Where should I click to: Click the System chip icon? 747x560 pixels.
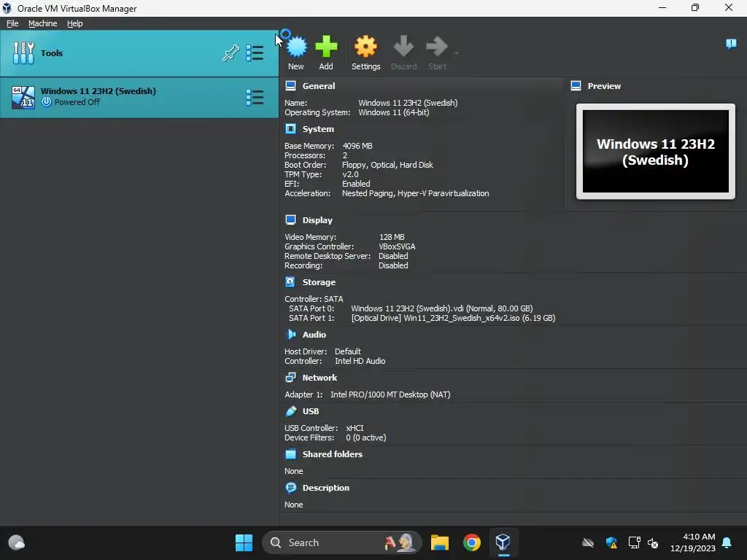click(290, 128)
